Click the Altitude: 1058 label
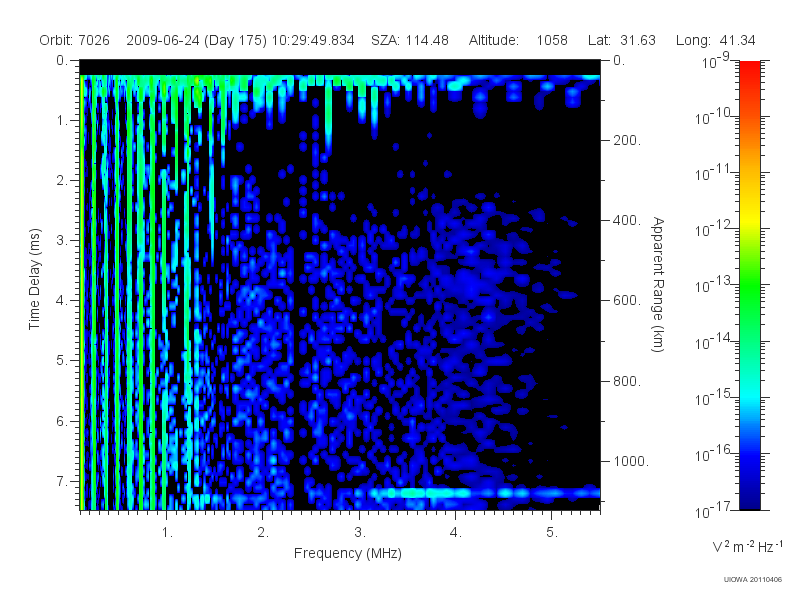The image size is (800, 600). coord(518,40)
